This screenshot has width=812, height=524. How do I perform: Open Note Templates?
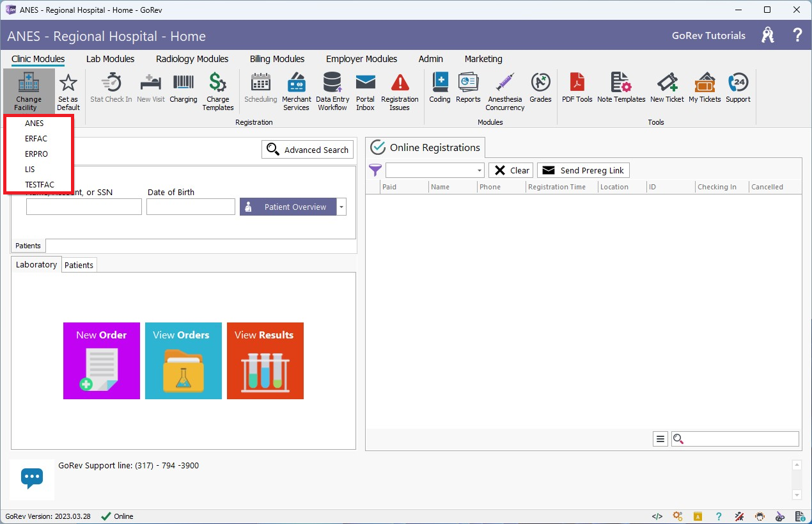(x=621, y=88)
